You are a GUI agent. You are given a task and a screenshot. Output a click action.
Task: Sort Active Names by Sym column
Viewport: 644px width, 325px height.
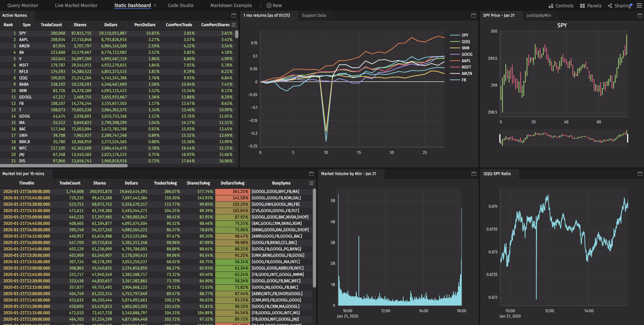coord(27,25)
